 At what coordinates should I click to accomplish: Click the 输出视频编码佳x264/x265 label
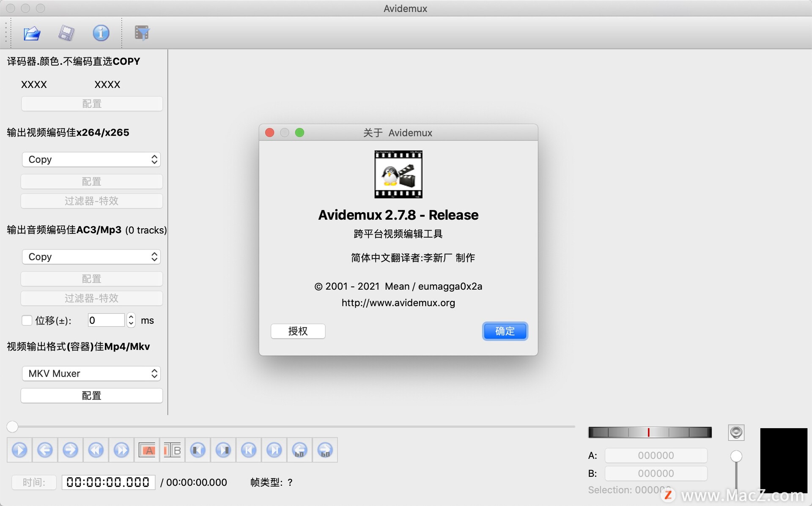[68, 132]
